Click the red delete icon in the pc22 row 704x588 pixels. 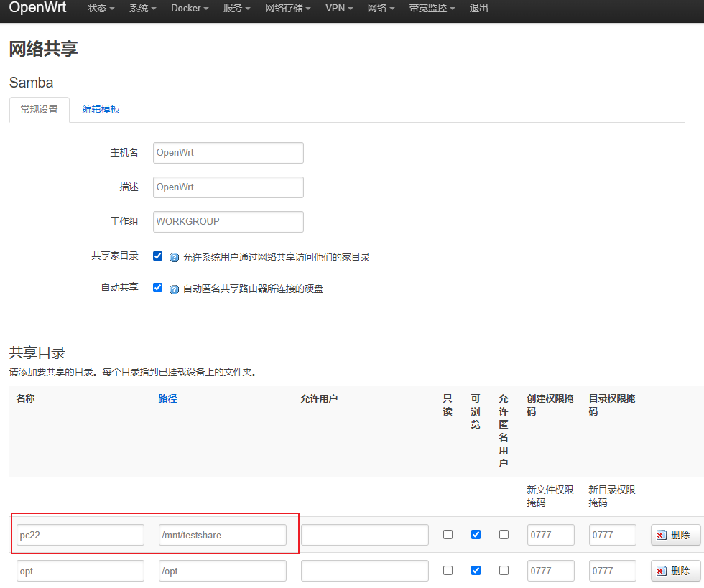pyautogui.click(x=661, y=535)
